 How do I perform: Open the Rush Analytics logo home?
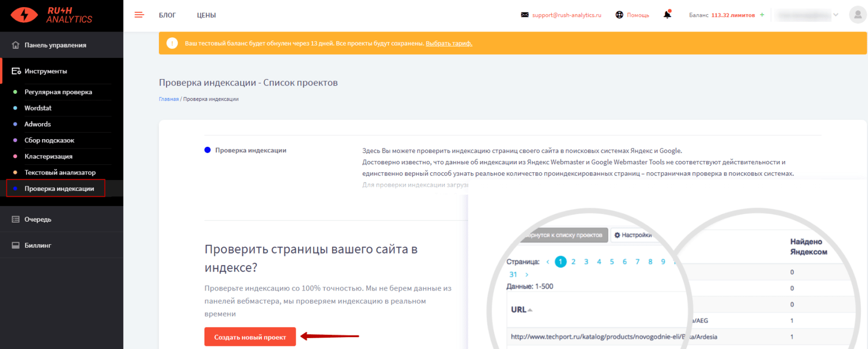coord(52,15)
